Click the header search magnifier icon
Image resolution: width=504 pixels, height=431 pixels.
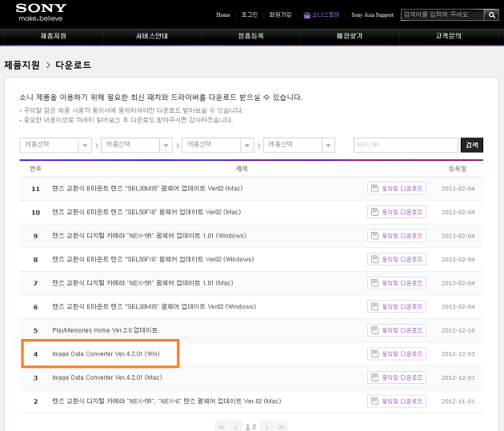pos(491,14)
